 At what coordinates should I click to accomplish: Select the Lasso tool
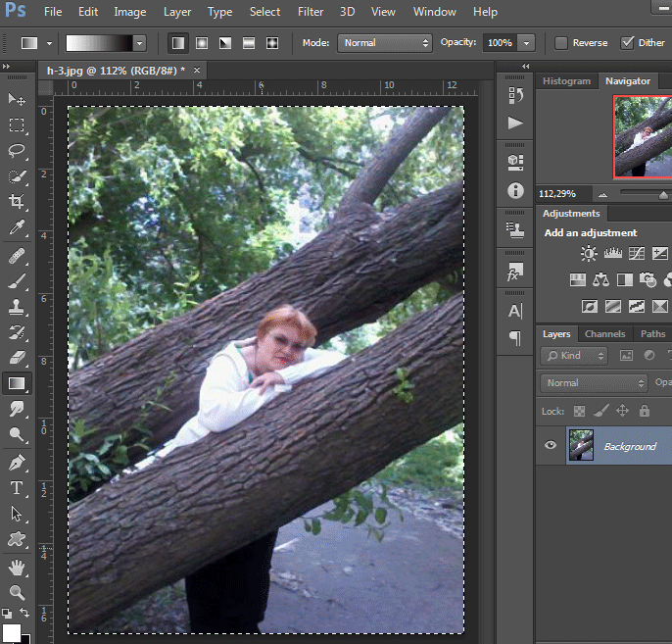(17, 151)
